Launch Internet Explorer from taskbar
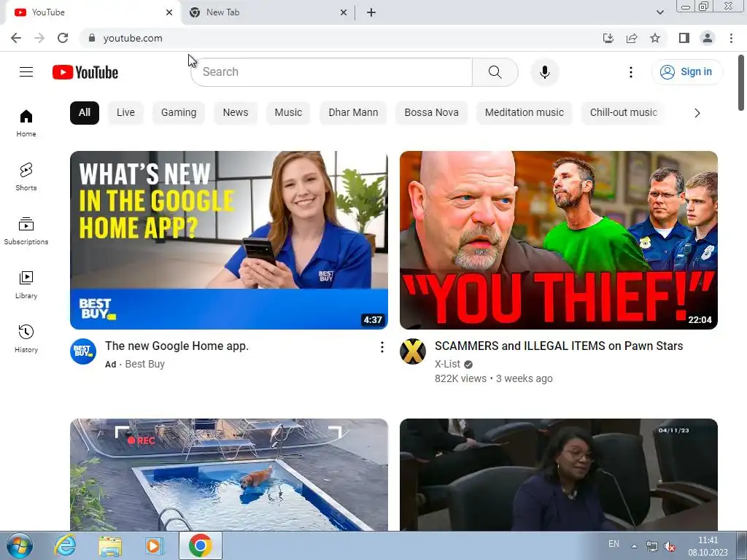 65,545
